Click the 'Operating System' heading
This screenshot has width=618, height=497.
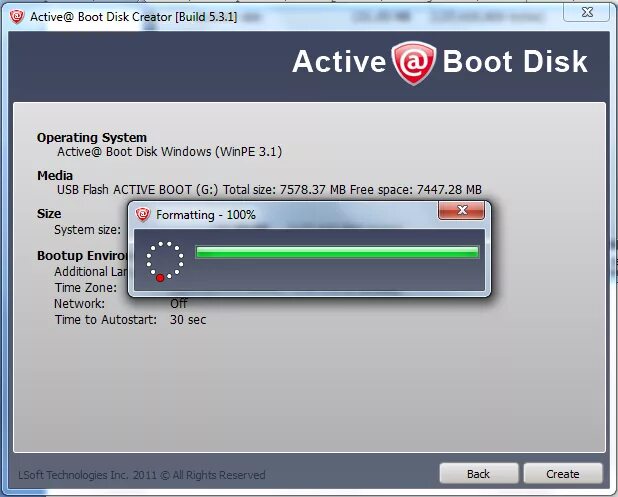(x=92, y=138)
